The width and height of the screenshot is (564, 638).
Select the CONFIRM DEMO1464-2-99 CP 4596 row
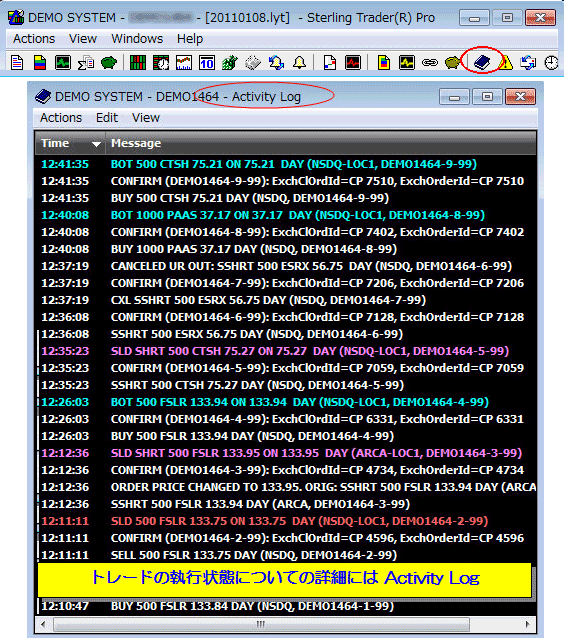(x=286, y=538)
